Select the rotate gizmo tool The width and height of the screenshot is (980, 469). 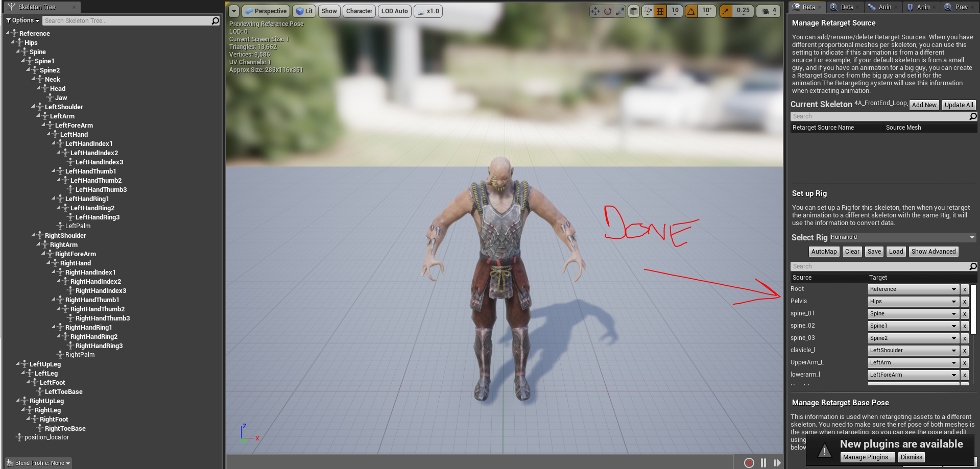tap(608, 11)
